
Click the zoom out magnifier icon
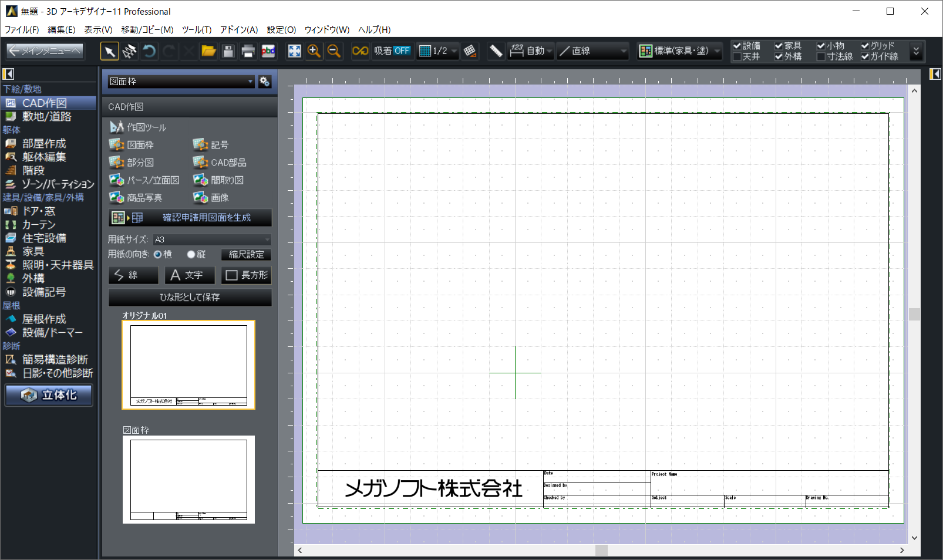click(x=334, y=52)
